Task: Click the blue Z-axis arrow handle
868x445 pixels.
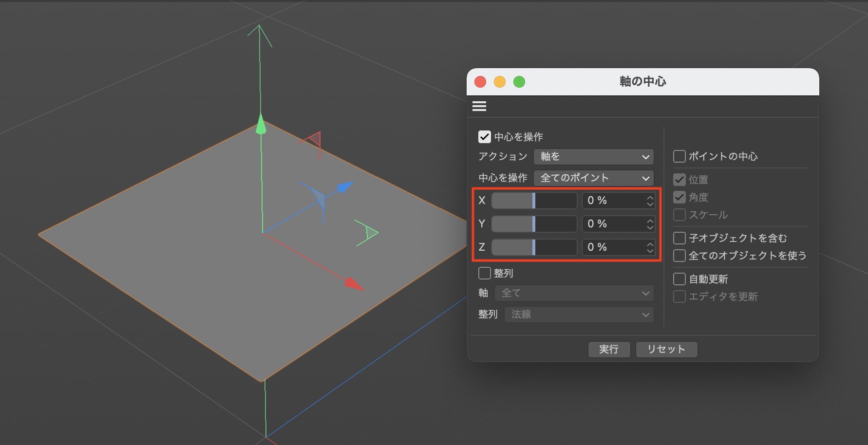Action: (344, 186)
